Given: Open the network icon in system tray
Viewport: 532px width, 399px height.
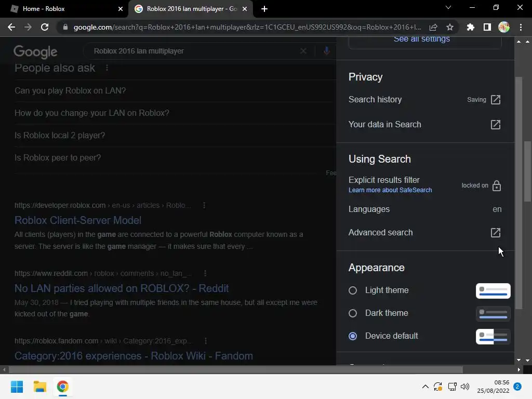Looking at the screenshot, I should coord(452,387).
